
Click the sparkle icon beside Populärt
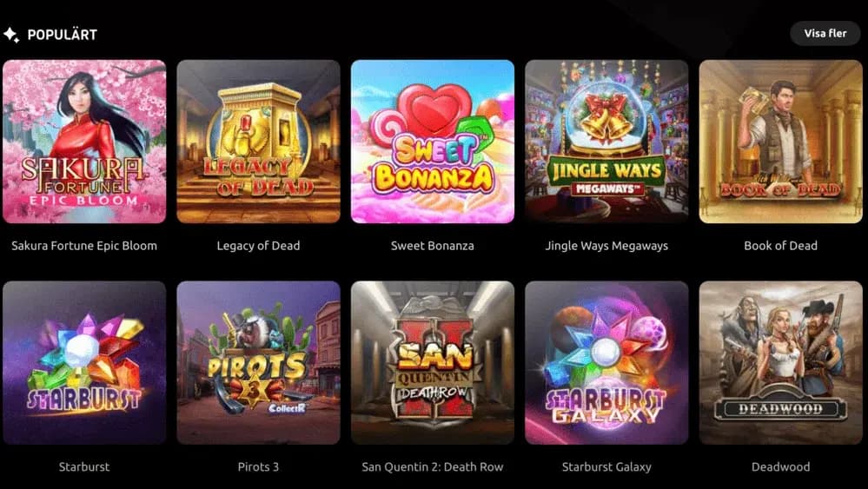coord(11,35)
